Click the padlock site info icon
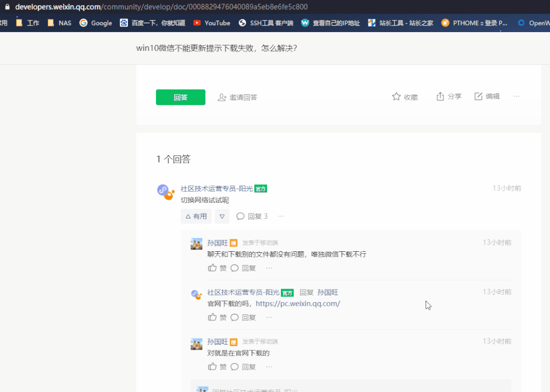This screenshot has height=392, width=550. point(7,7)
